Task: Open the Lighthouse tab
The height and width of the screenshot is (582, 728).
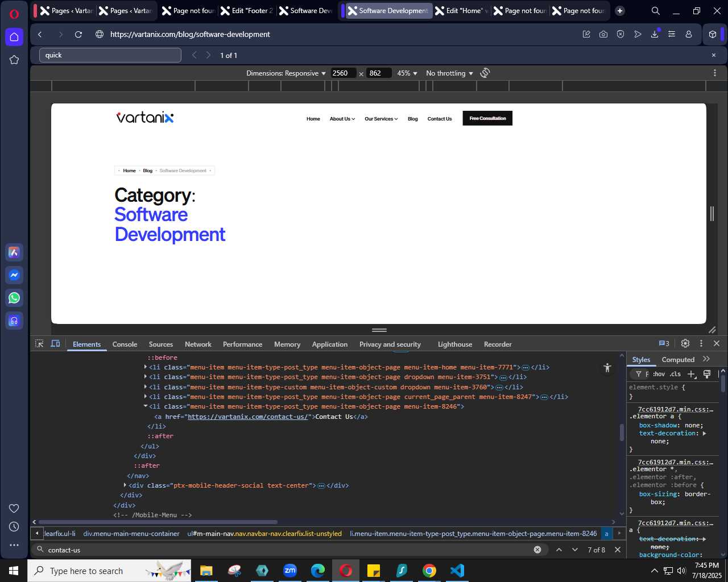Action: [x=455, y=344]
